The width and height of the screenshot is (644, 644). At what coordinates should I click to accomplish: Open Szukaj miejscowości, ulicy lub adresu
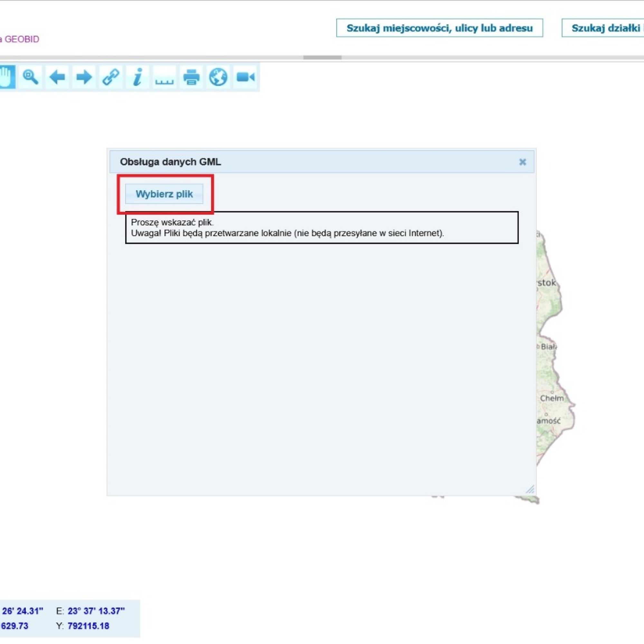439,28
